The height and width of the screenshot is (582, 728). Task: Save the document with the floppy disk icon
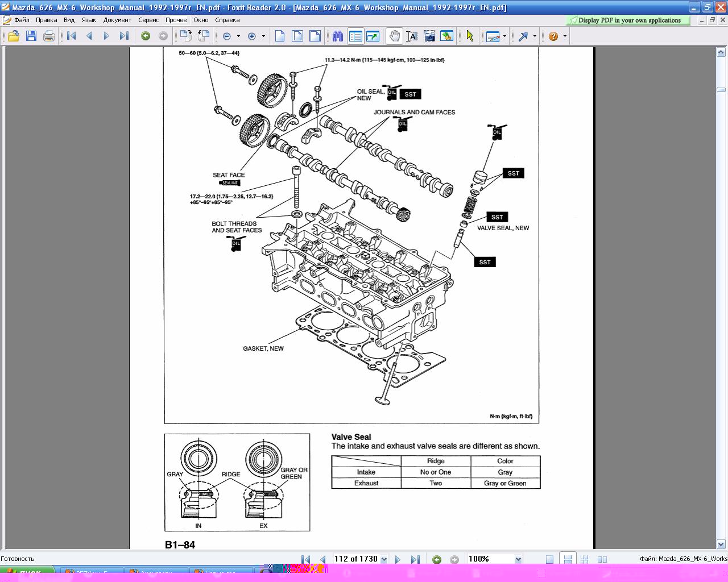click(31, 36)
